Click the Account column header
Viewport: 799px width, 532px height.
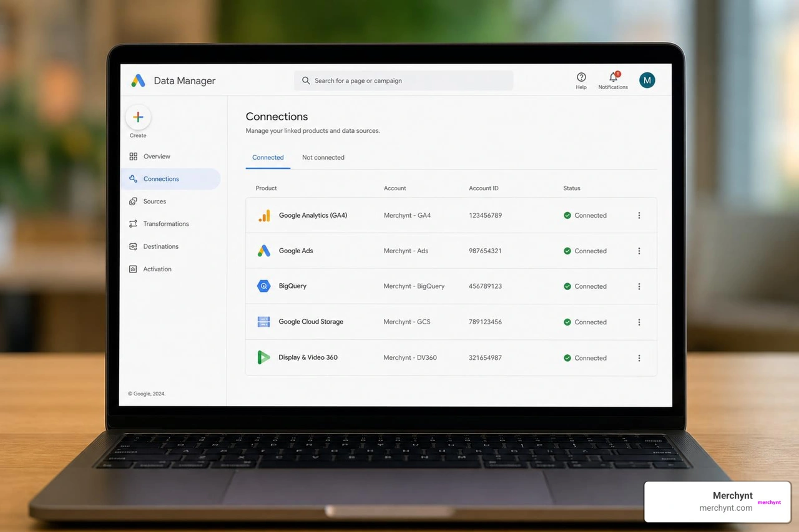(395, 188)
